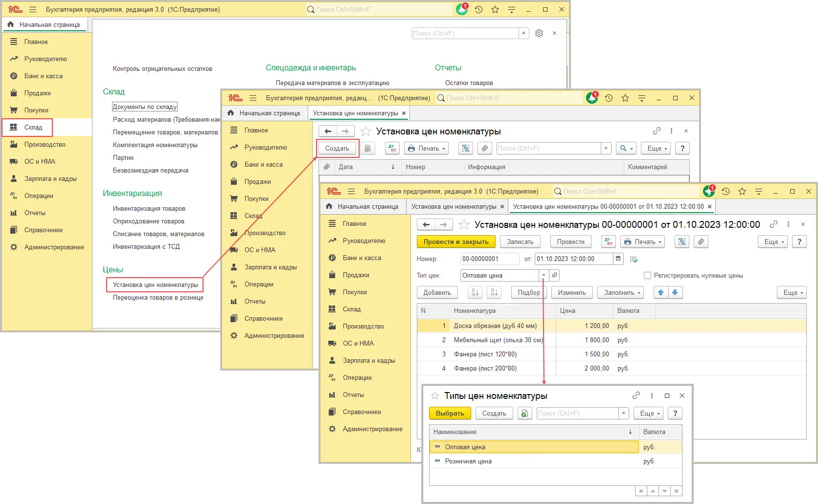Viewport: 818px width, 504px height.
Task: Expand the Тип цен dropdown arrow
Action: [x=544, y=275]
